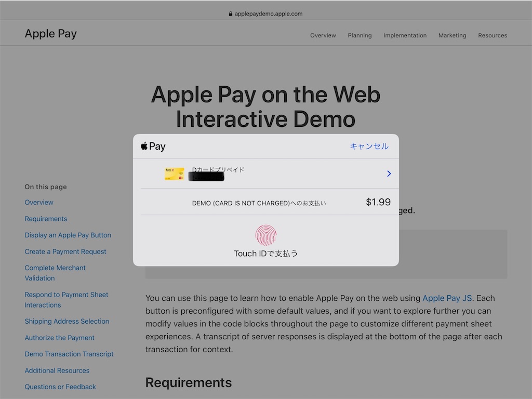Go to Shipping Address Selection
This screenshot has height=399, width=532.
tap(67, 321)
